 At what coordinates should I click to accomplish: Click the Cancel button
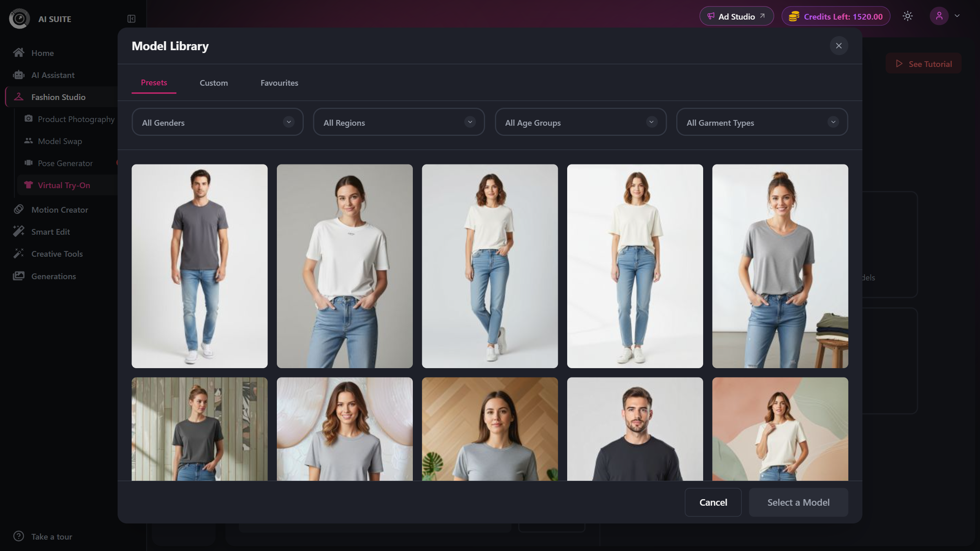713,502
